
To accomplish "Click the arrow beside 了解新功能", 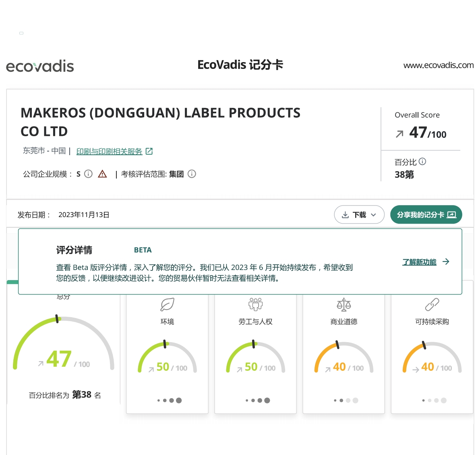I will point(446,262).
